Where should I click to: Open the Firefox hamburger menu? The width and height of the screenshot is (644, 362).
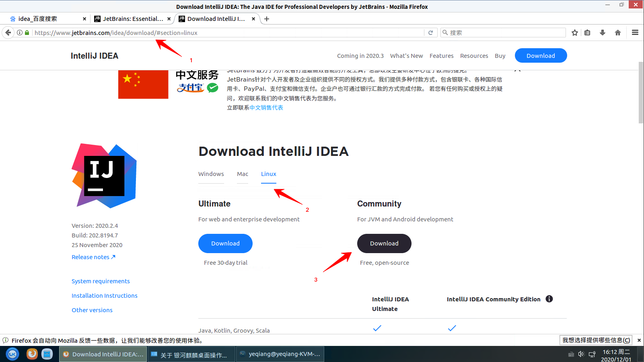(x=635, y=33)
